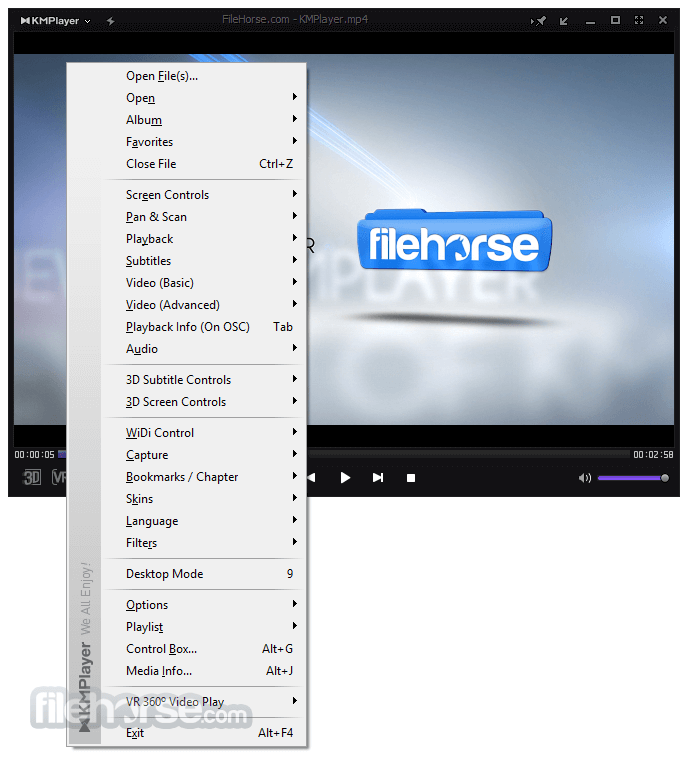Expand the Subtitles submenu
Viewport: 688px width, 759px height.
tap(204, 261)
